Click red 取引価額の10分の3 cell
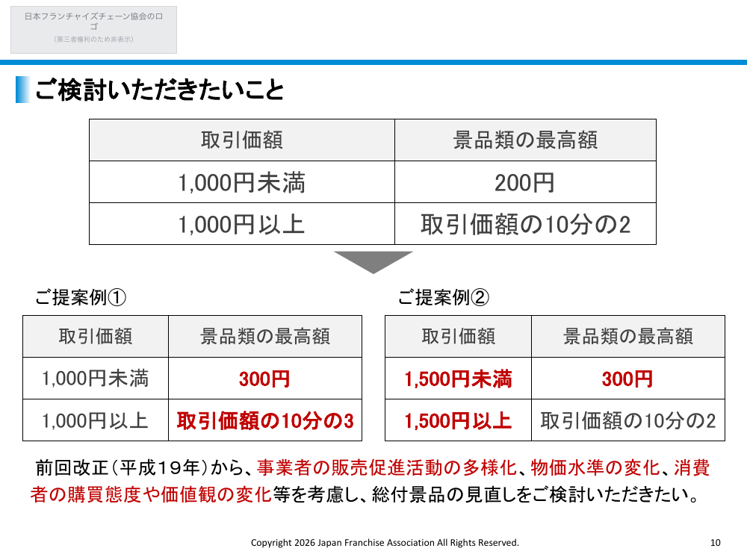747x560 pixels. pos(265,420)
